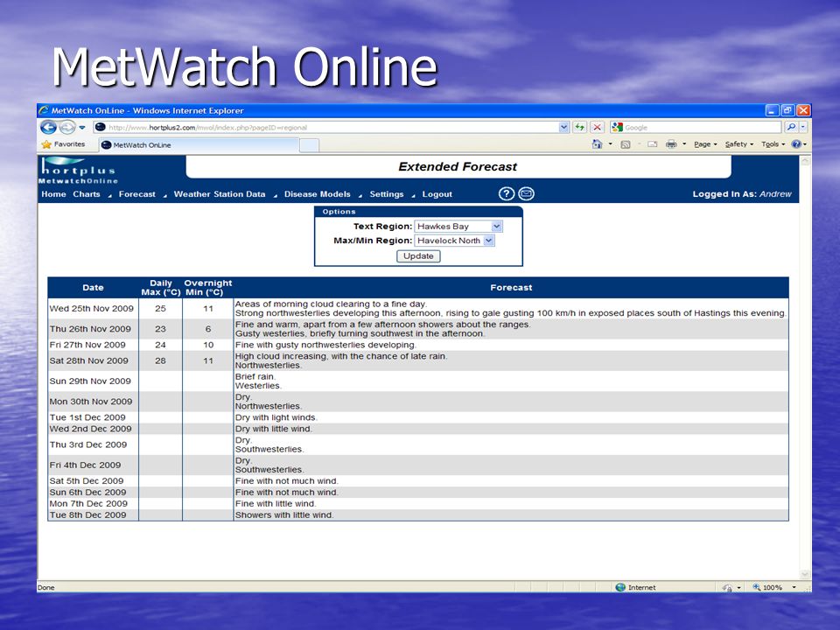Image resolution: width=840 pixels, height=630 pixels.
Task: Open the Weather Station Data menu
Action: [x=219, y=194]
